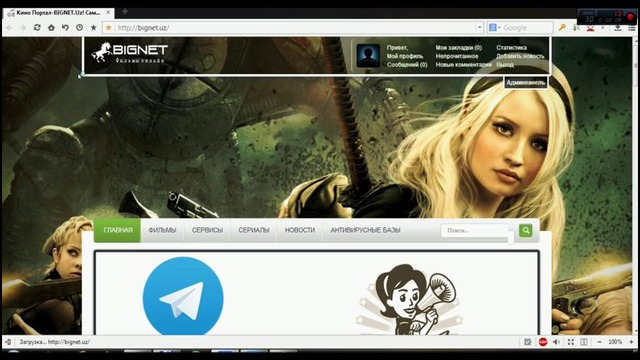This screenshot has width=640, height=360.
Task: Open the ГЛАВНАЯ menu tab
Action: [118, 230]
